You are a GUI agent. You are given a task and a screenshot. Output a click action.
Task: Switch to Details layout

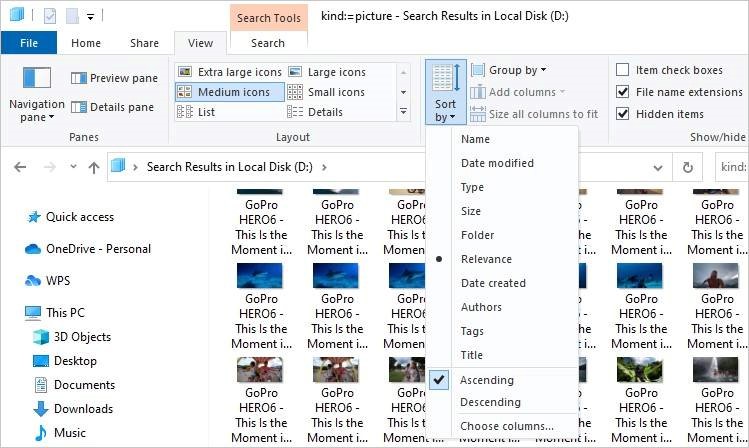315,112
